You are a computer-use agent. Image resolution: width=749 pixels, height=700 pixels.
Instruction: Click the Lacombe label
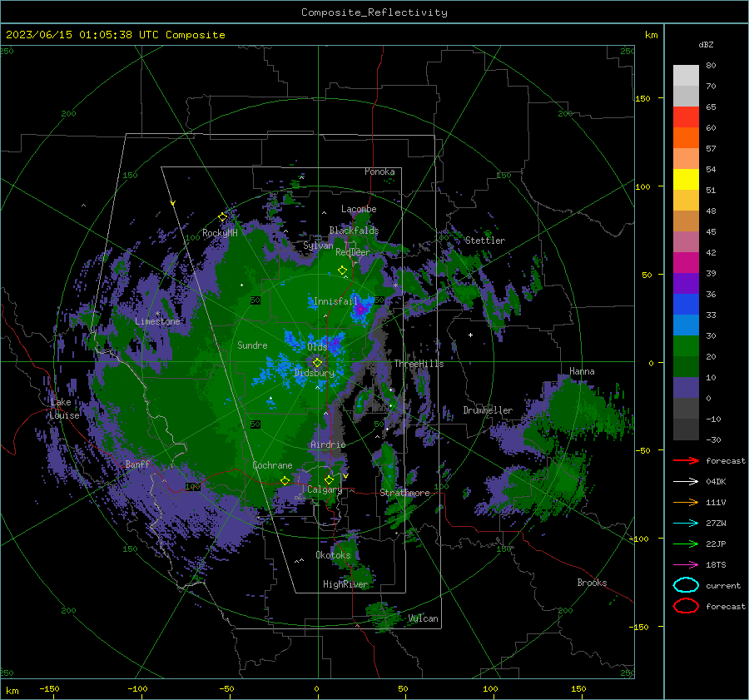pos(359,209)
